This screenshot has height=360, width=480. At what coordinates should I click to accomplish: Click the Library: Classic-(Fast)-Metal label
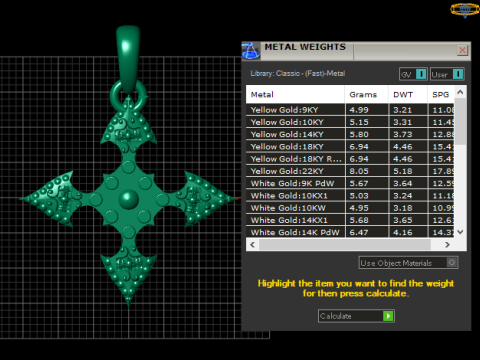[298, 73]
